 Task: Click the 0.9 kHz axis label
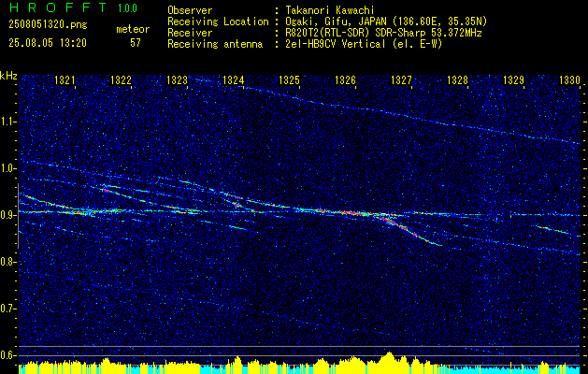(8, 215)
